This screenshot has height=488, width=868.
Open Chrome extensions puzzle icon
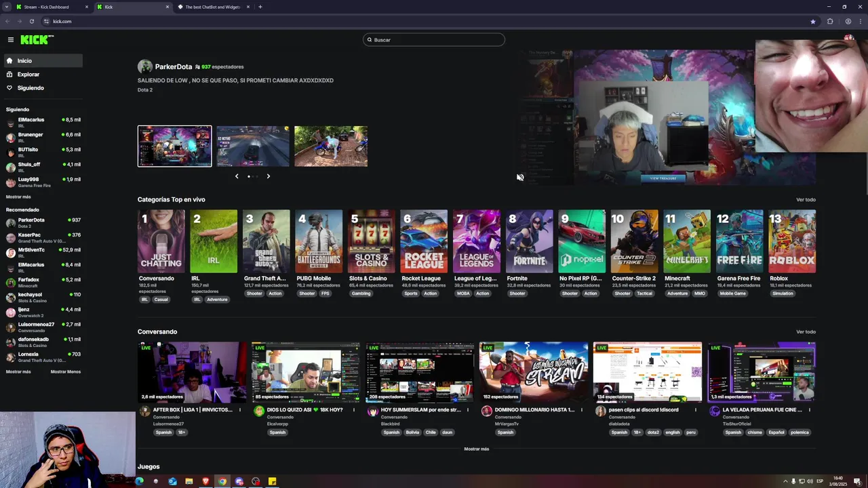point(830,21)
